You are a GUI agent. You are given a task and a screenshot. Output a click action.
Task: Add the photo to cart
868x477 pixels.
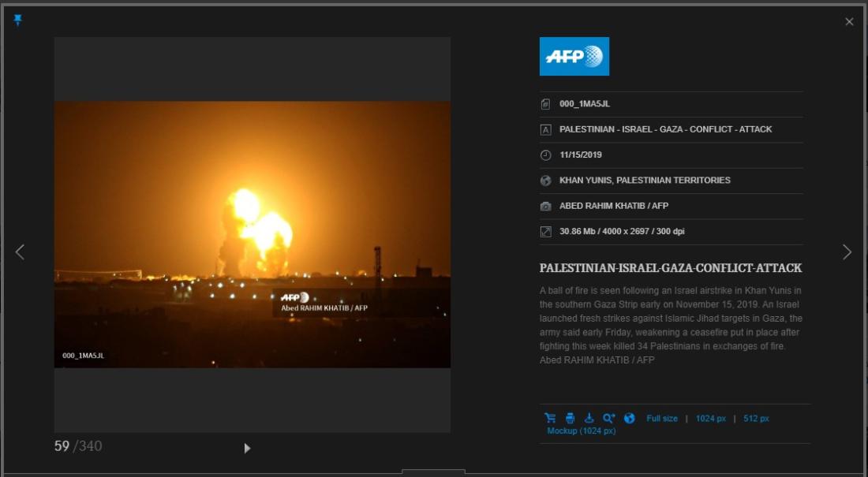click(x=550, y=418)
